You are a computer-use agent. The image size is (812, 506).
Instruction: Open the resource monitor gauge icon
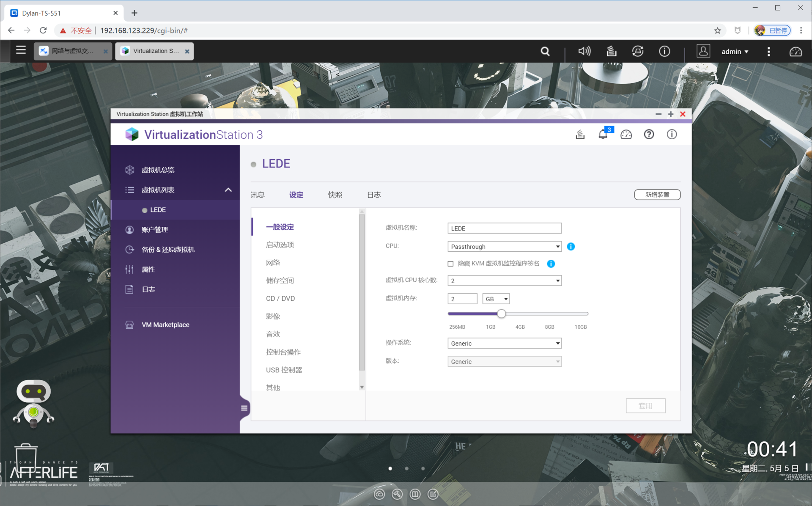pos(626,135)
